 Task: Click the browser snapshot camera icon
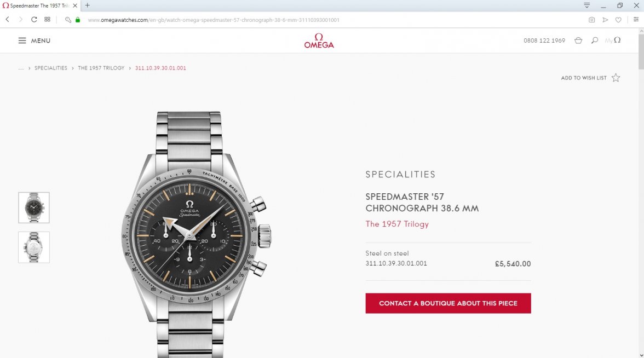coord(591,20)
